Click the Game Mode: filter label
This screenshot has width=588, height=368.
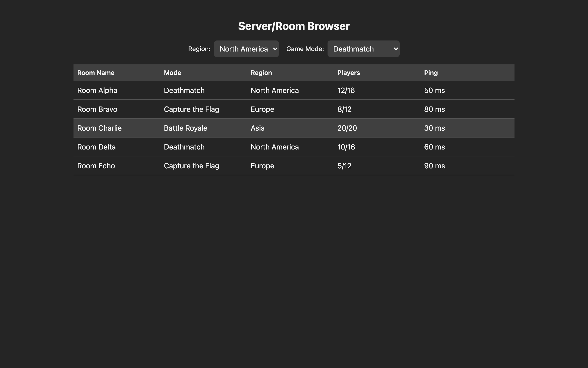[x=305, y=49]
